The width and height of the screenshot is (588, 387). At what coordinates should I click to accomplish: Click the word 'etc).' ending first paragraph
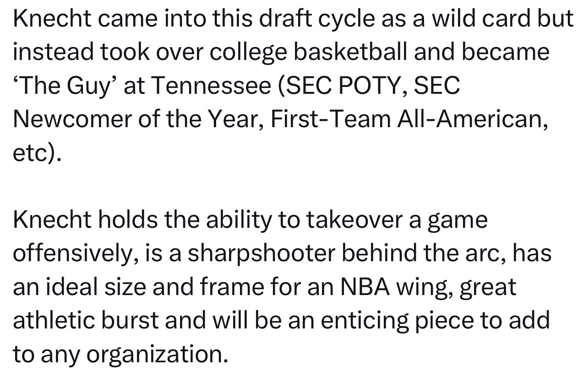point(37,153)
